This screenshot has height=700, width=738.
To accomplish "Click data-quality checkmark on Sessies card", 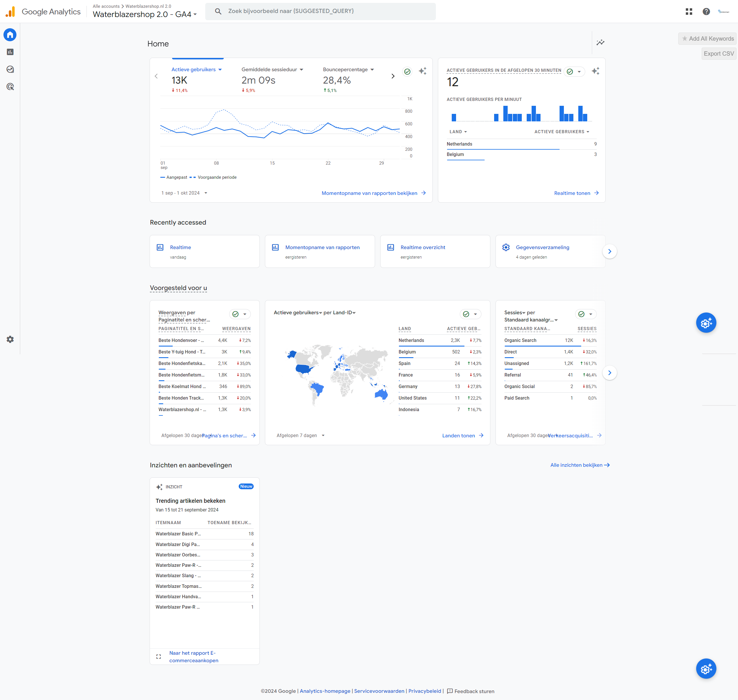I will 581,314.
